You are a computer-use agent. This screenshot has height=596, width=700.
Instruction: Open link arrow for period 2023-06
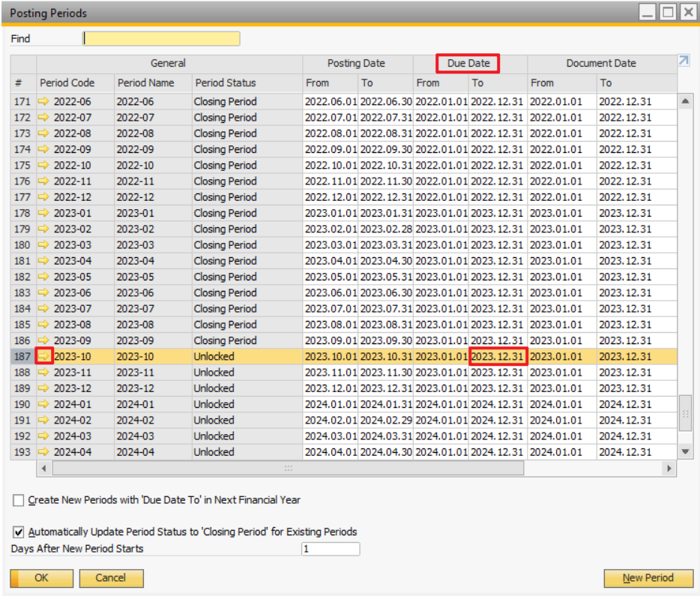(x=43, y=293)
